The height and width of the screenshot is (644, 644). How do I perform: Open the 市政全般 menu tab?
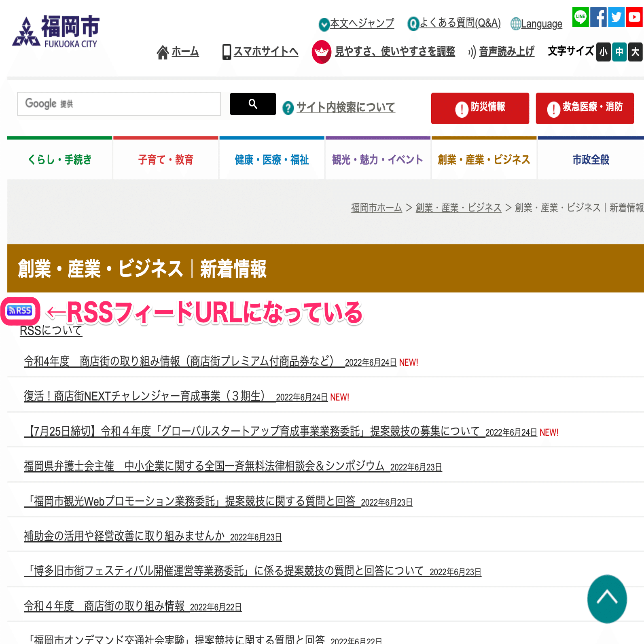pos(591,158)
